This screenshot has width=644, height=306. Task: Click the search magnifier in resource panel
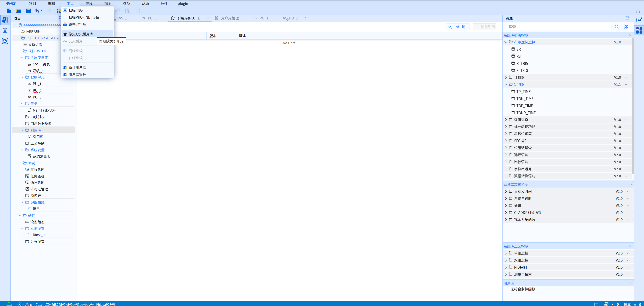[617, 27]
